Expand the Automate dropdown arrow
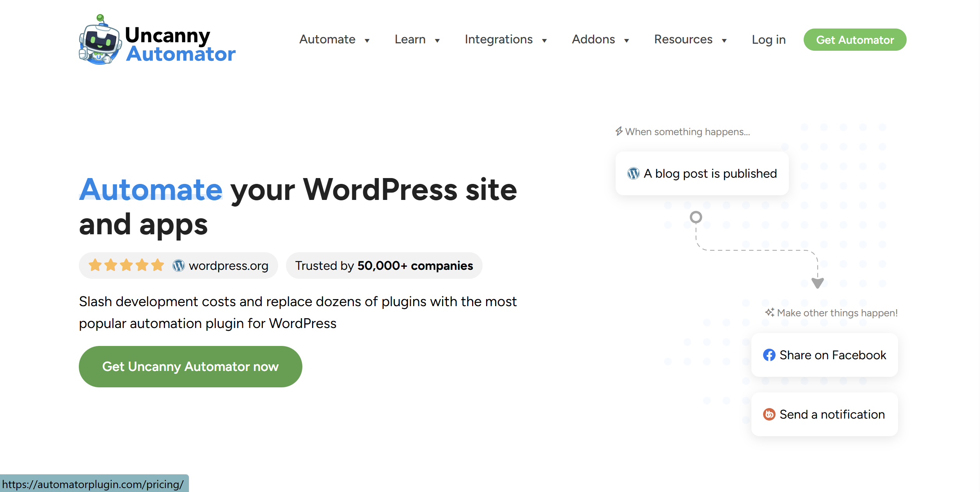 click(367, 41)
